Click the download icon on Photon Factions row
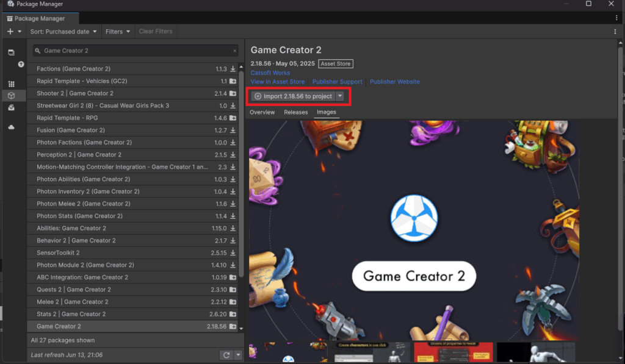 click(233, 143)
